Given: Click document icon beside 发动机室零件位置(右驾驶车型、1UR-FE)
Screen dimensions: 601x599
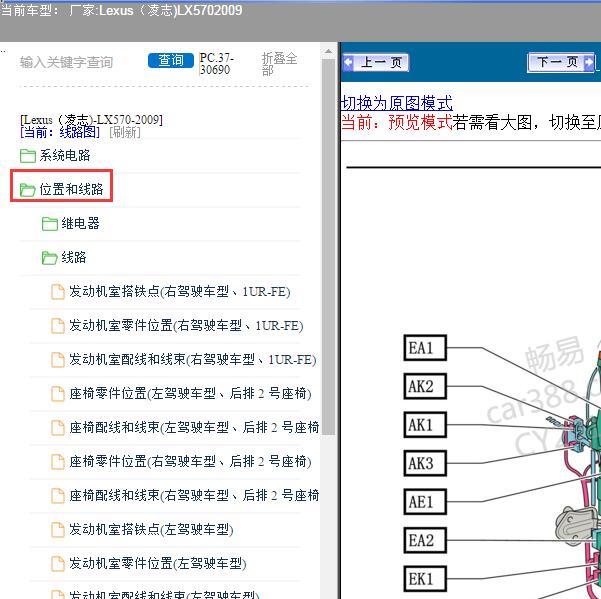Looking at the screenshot, I should coord(58,326).
